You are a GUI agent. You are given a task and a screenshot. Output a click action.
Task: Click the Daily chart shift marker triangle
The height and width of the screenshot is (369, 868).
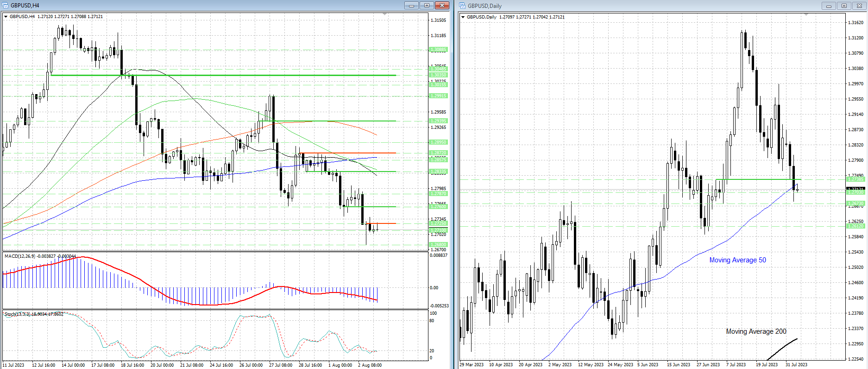click(806, 15)
